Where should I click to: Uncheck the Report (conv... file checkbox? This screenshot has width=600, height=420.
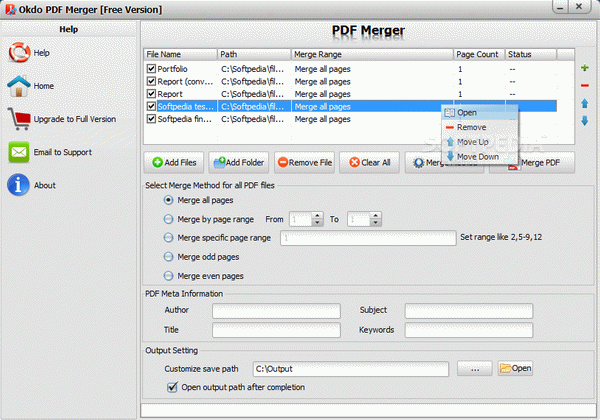click(151, 81)
